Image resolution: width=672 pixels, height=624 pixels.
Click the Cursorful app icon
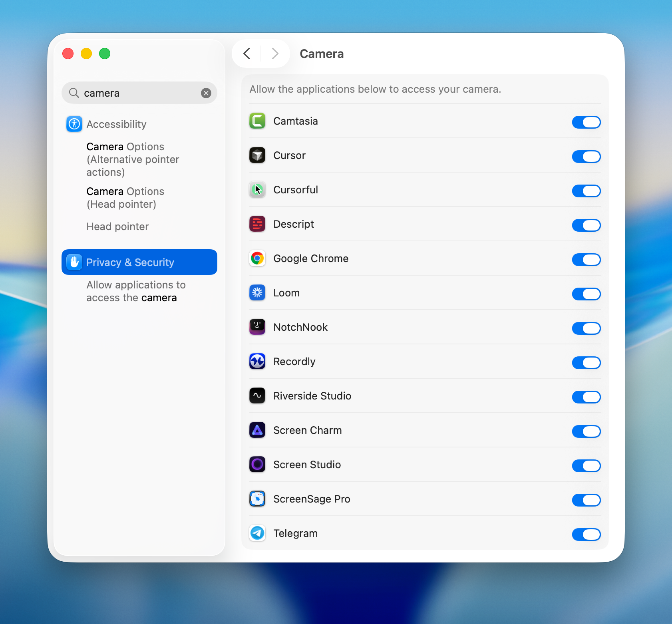point(257,190)
